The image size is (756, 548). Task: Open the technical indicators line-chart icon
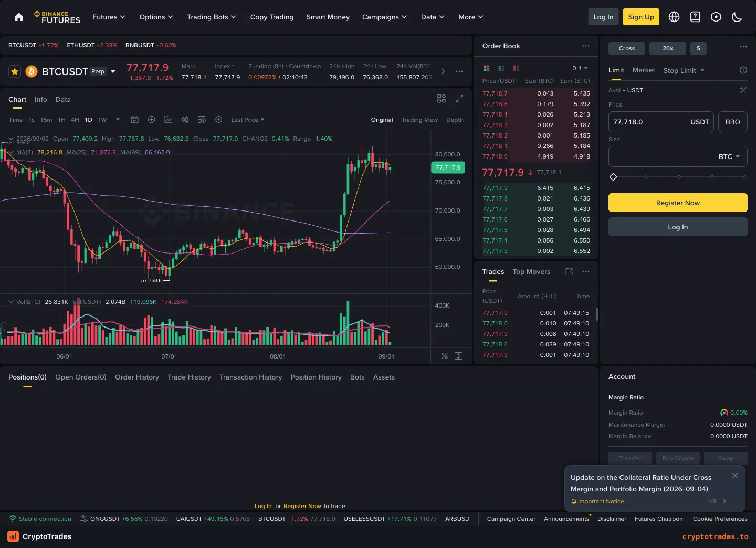(x=168, y=120)
